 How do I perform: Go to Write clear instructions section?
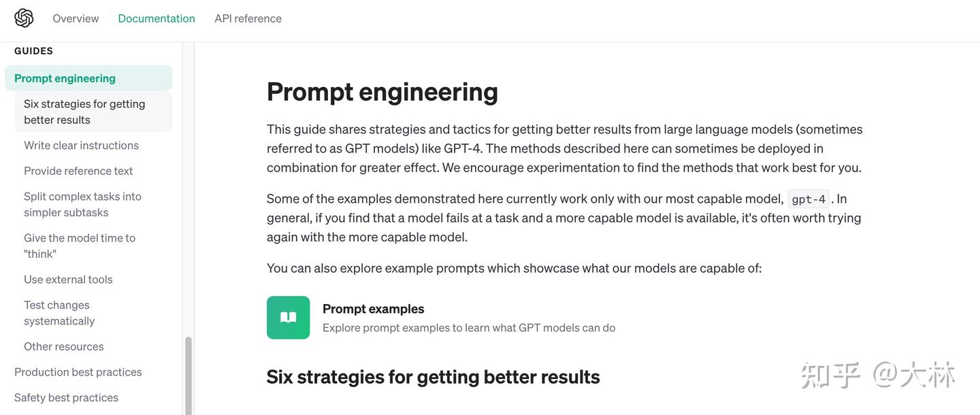pos(81,145)
